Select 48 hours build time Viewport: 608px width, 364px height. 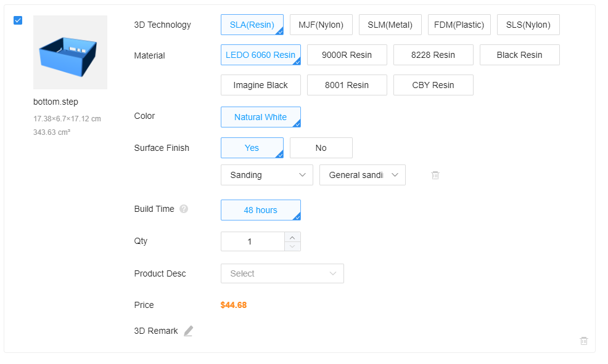pyautogui.click(x=261, y=210)
